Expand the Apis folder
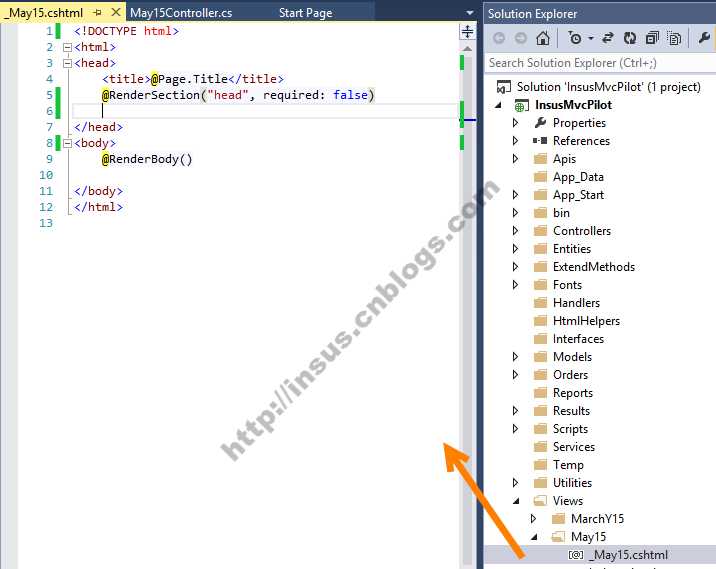 [x=516, y=159]
